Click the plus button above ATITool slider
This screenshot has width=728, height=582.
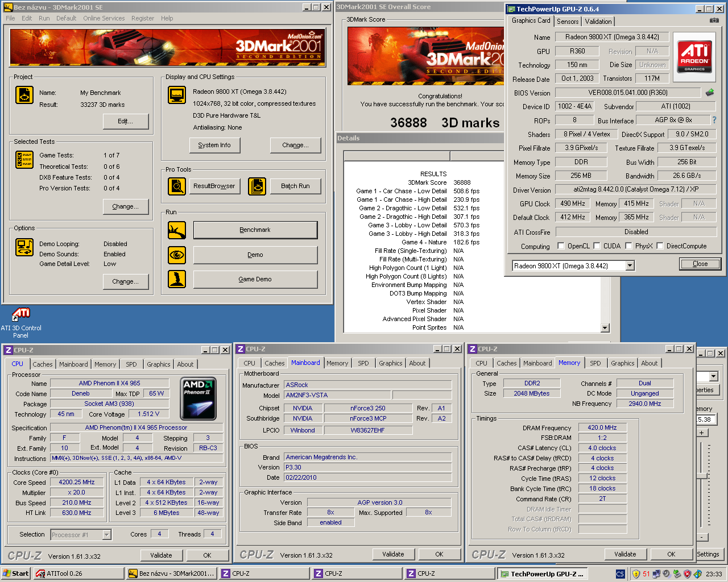pyautogui.click(x=702, y=433)
